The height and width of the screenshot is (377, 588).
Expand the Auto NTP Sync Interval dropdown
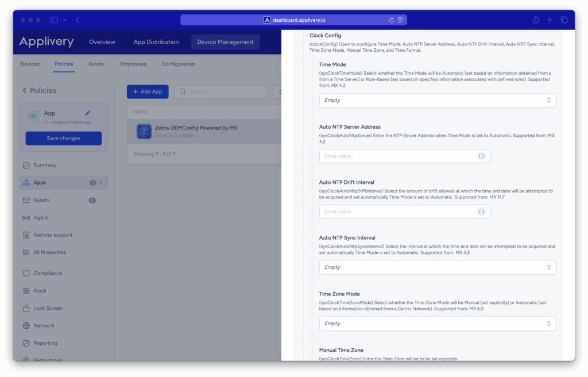(437, 268)
